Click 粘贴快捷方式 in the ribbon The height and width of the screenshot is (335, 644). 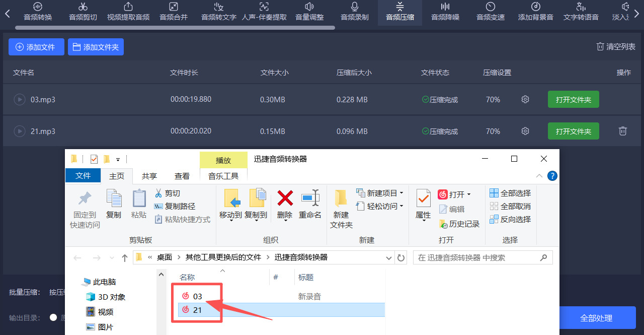tap(182, 219)
